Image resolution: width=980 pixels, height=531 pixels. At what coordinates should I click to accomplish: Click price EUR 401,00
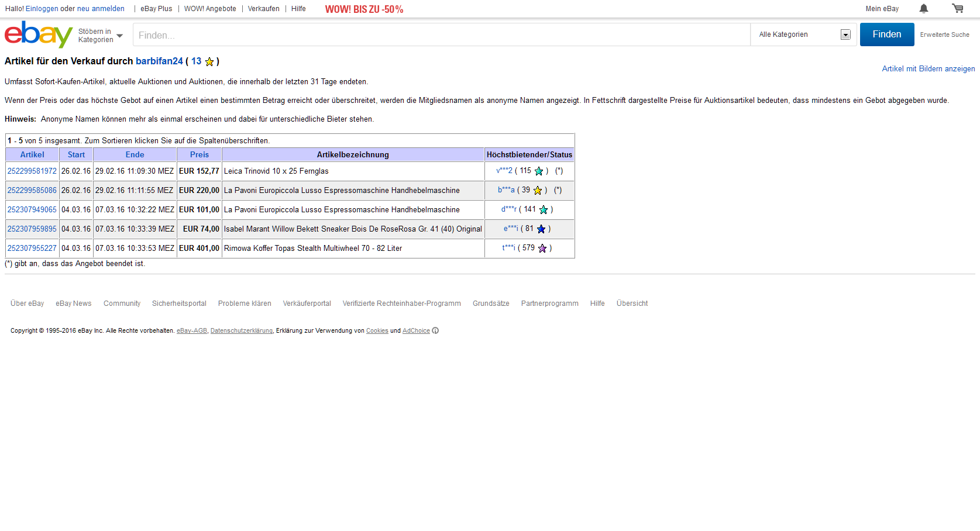(x=199, y=249)
